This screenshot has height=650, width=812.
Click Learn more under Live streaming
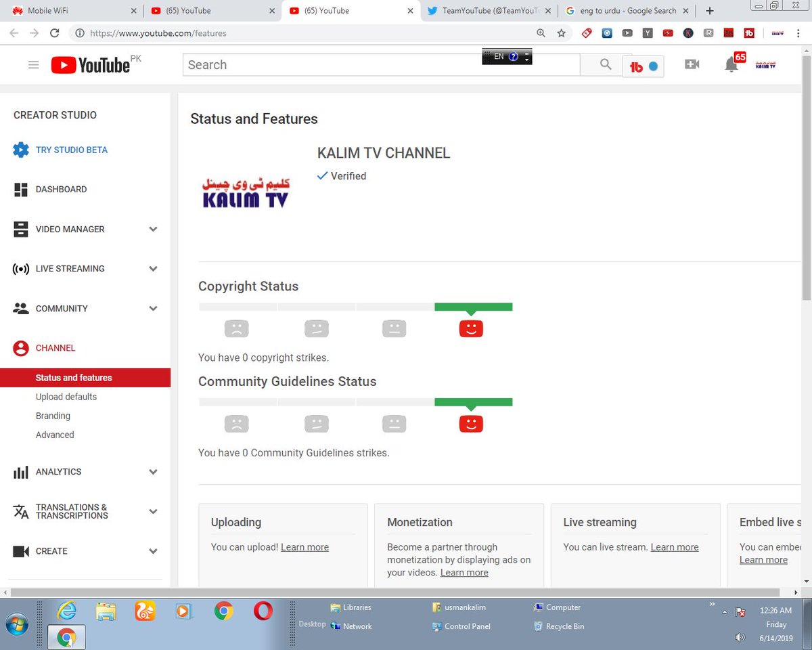coord(675,547)
